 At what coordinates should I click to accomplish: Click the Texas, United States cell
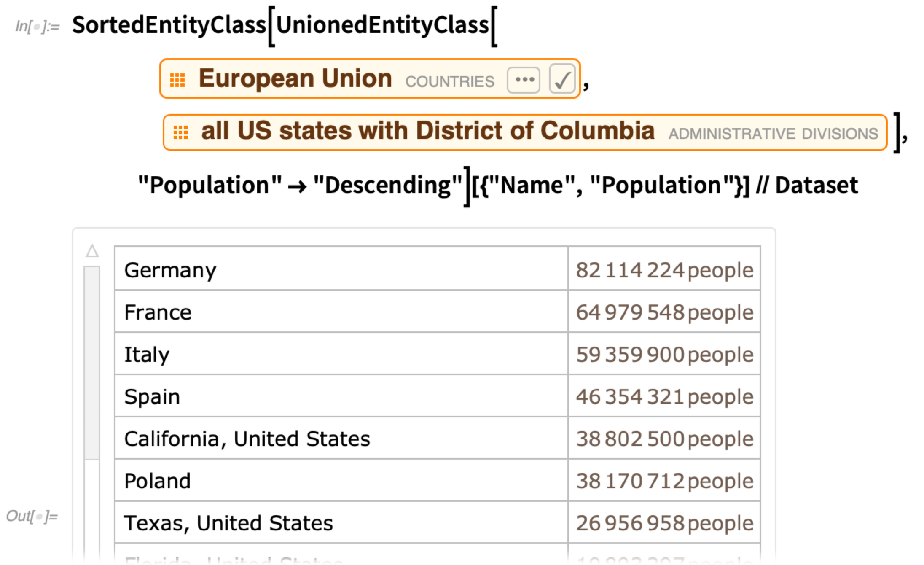pyautogui.click(x=228, y=523)
